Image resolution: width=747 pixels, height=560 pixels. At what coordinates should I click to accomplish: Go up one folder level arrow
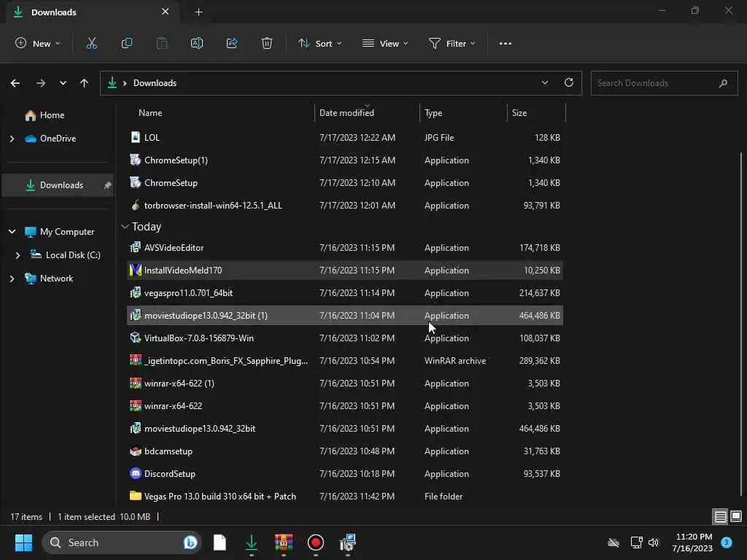tap(85, 83)
